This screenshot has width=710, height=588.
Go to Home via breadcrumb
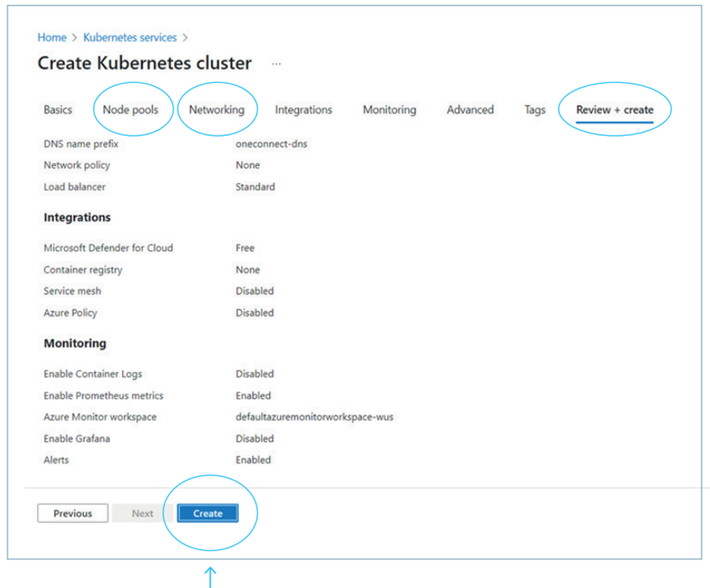[x=52, y=37]
